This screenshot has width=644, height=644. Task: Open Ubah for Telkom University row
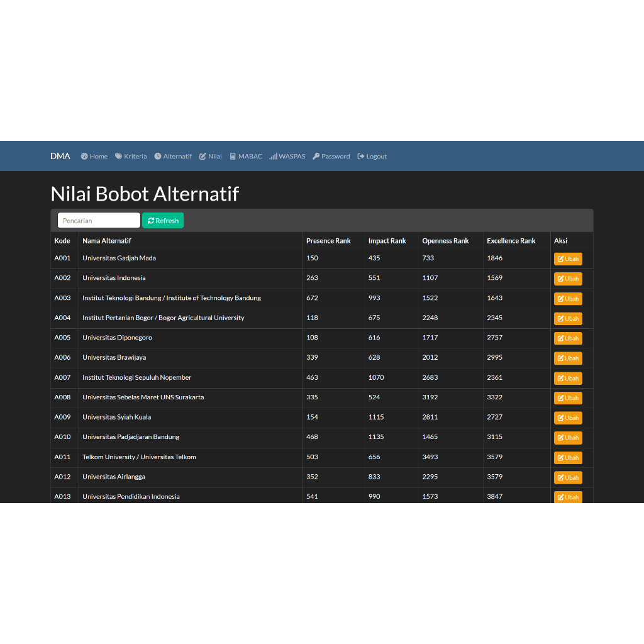click(568, 458)
